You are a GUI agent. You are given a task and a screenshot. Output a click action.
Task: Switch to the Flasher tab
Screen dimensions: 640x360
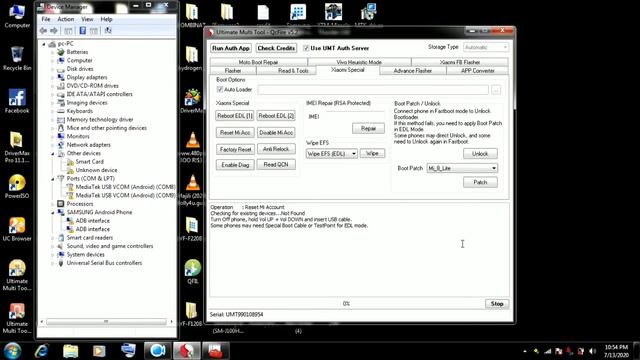click(x=233, y=71)
